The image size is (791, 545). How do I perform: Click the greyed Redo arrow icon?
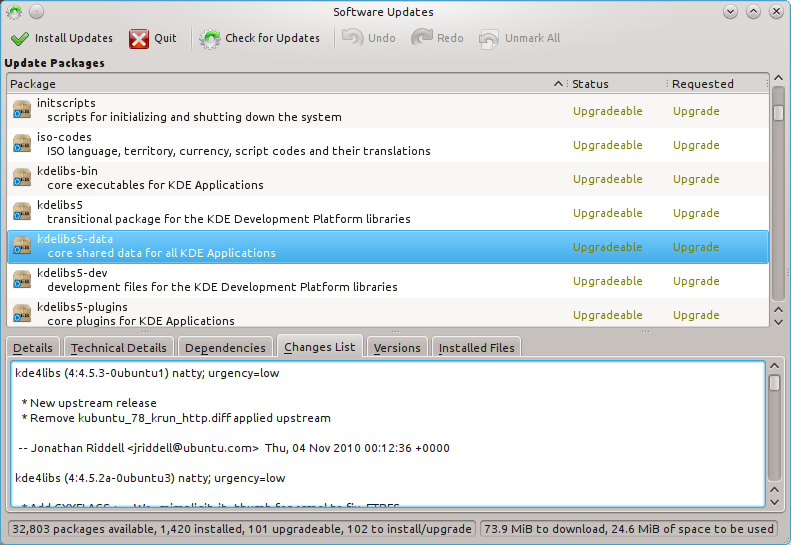(422, 38)
